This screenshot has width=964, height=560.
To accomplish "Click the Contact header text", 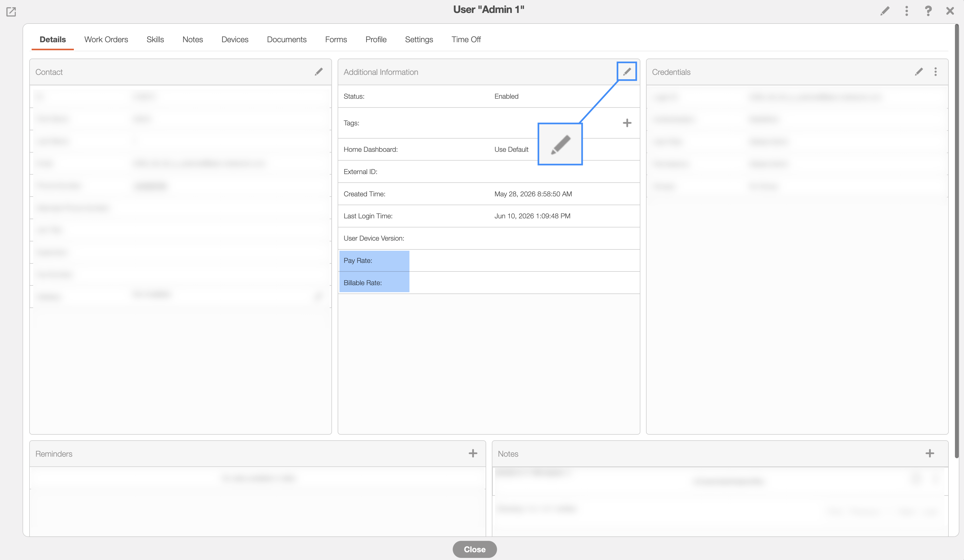I will 49,72.
